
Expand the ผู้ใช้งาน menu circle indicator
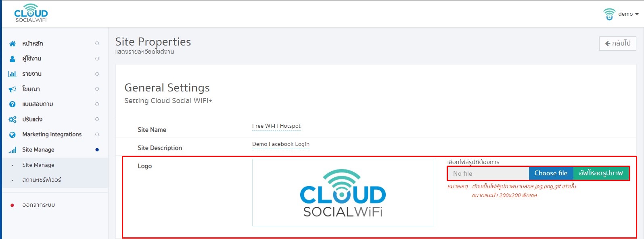pyautogui.click(x=97, y=59)
